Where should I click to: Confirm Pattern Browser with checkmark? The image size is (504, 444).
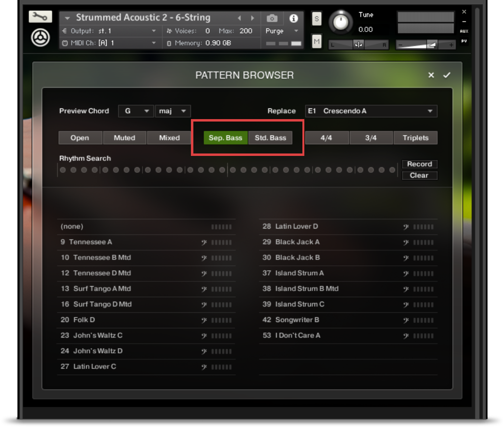tap(446, 75)
